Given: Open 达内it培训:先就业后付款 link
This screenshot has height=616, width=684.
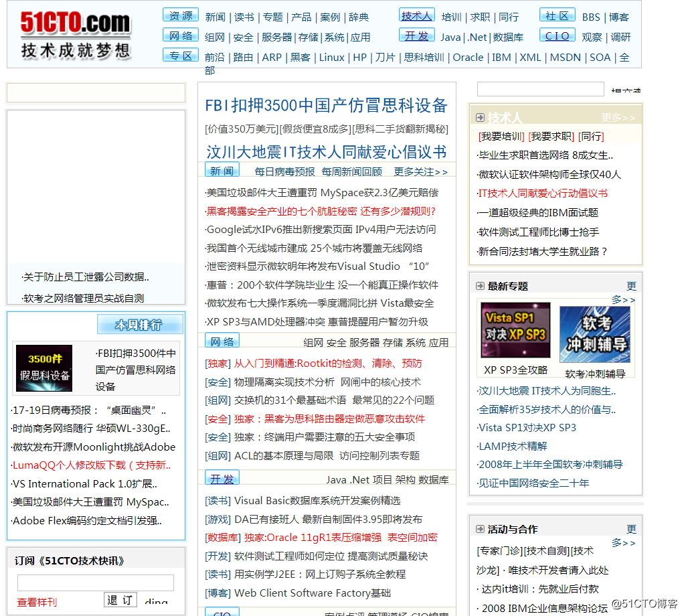Looking at the screenshot, I should (539, 589).
